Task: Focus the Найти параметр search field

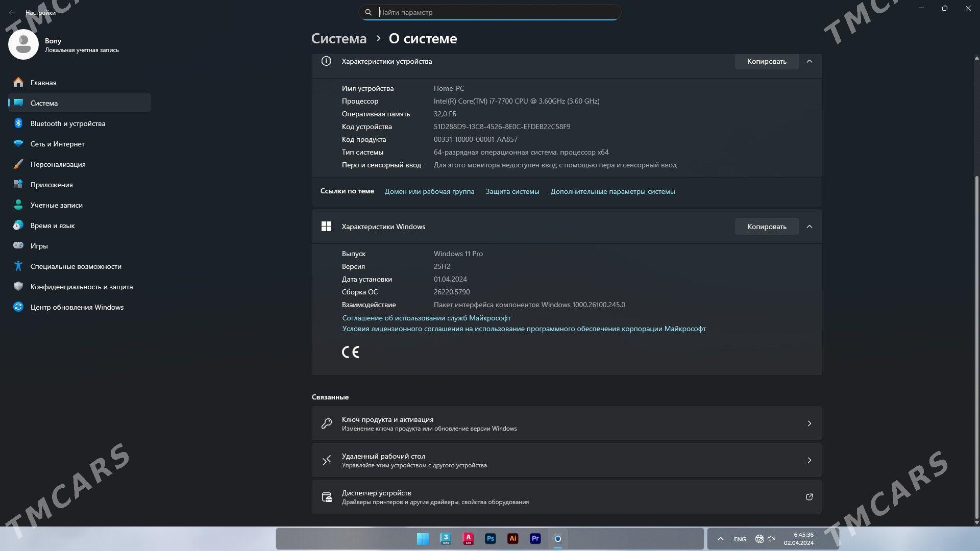Action: [490, 12]
